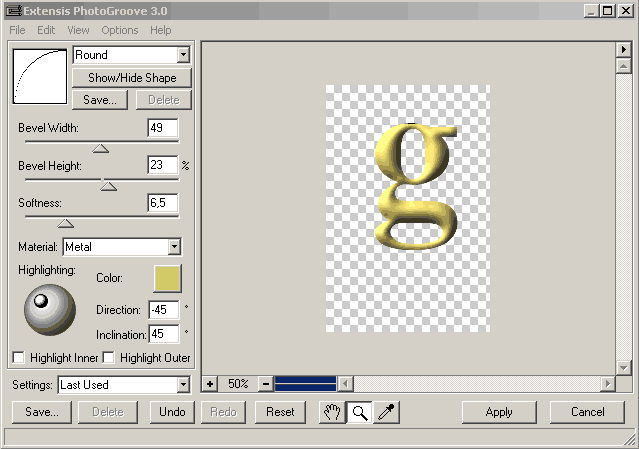The height and width of the screenshot is (449, 639).
Task: Click the Show/Hide Shape button
Action: click(131, 78)
